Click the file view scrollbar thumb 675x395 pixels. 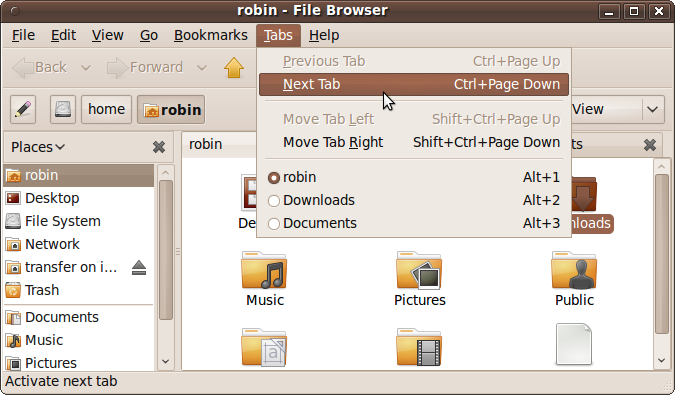(662, 253)
